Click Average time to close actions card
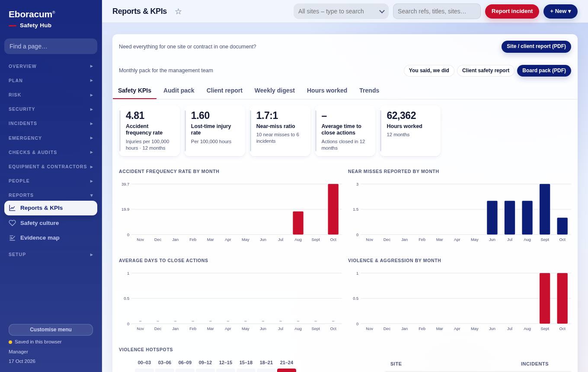 point(345,131)
